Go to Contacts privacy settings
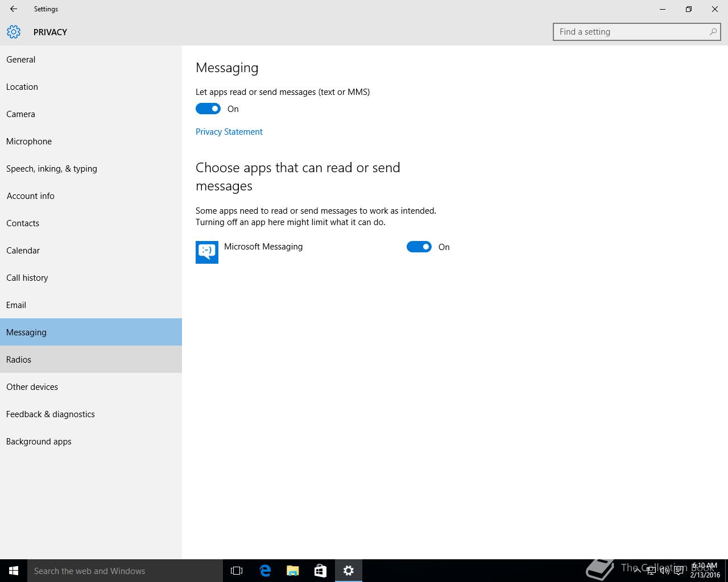 (x=91, y=223)
